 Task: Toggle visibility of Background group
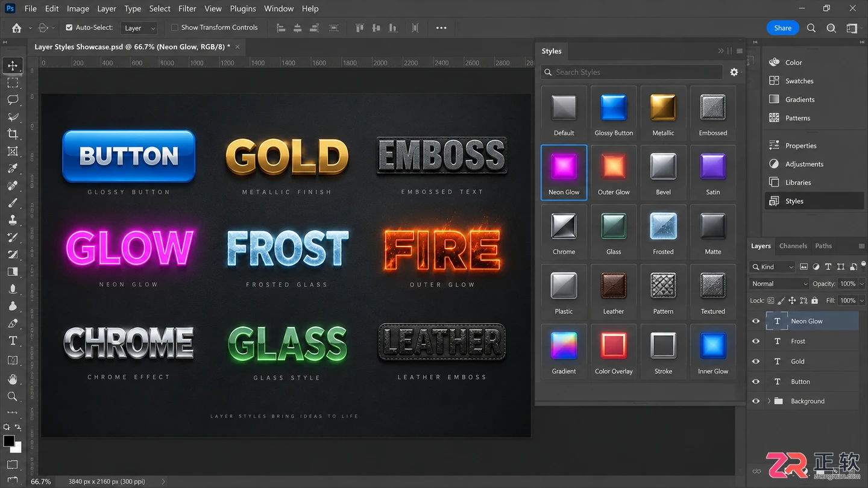[756, 401]
